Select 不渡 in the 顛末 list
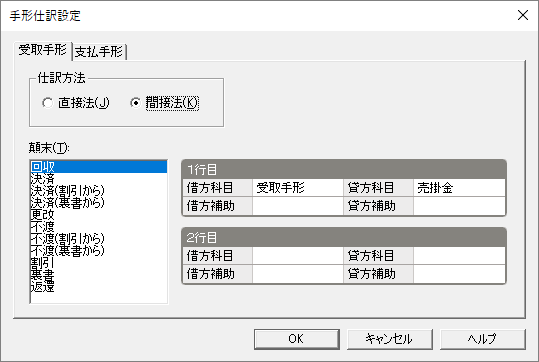This screenshot has height=362, width=539. 99,227
